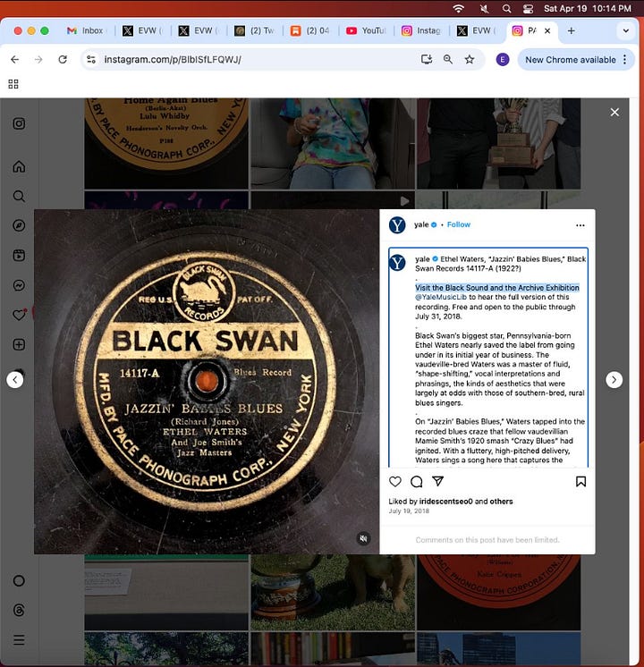Open Instagram search in sidebar
This screenshot has width=644, height=667.
click(19, 196)
